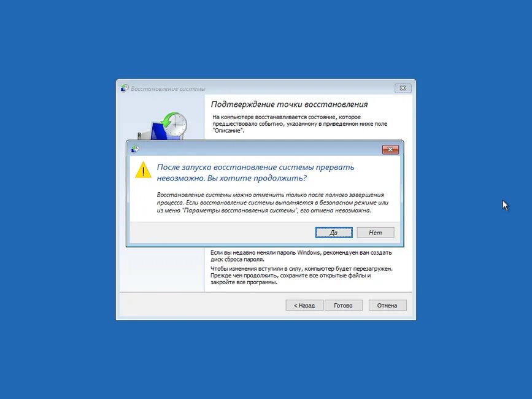
Task: Click the italic explanation text about отменить
Action: [272, 203]
